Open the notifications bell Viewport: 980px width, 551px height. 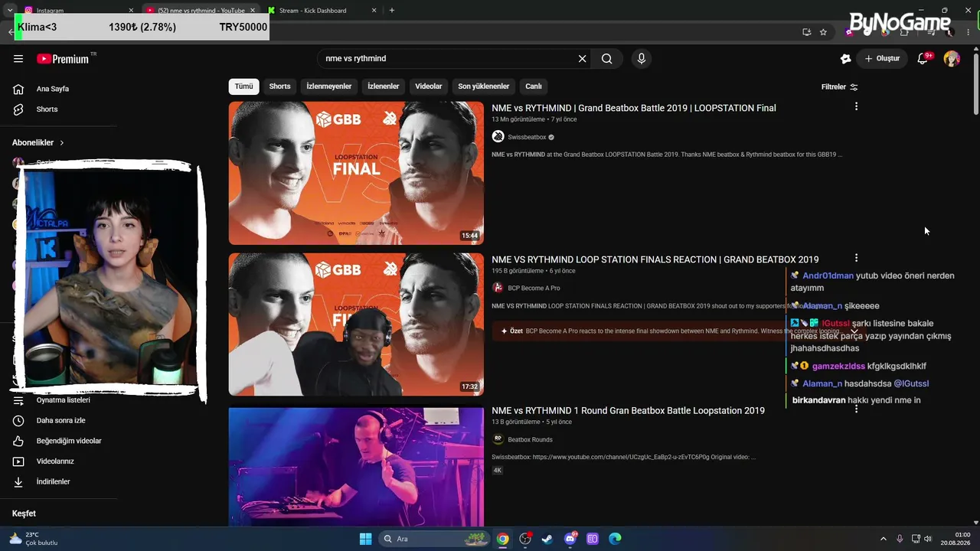click(x=923, y=59)
